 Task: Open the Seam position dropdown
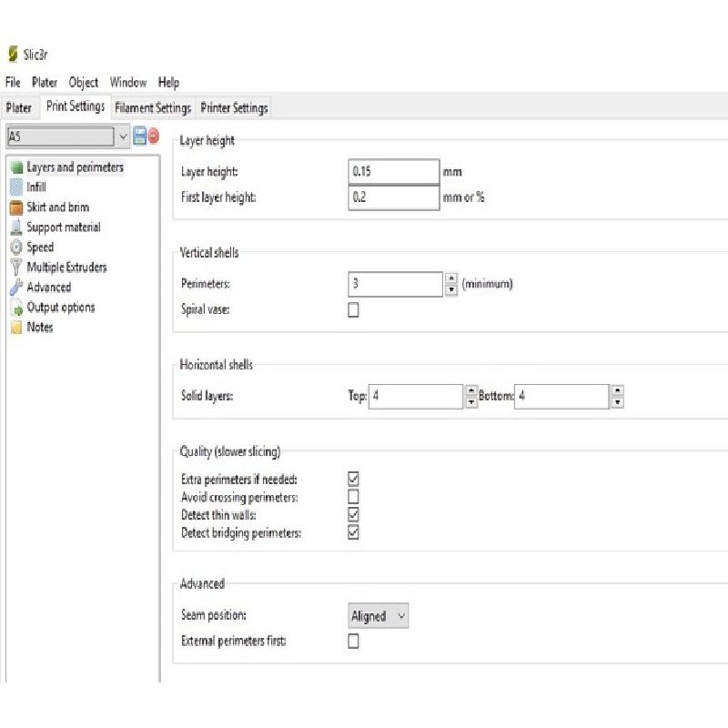(378, 616)
